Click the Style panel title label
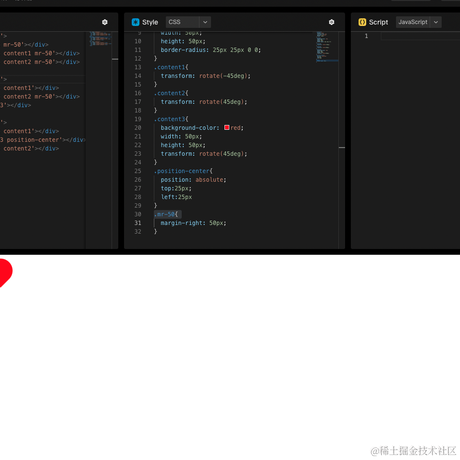Screen dimensions: 460x460 [150, 22]
